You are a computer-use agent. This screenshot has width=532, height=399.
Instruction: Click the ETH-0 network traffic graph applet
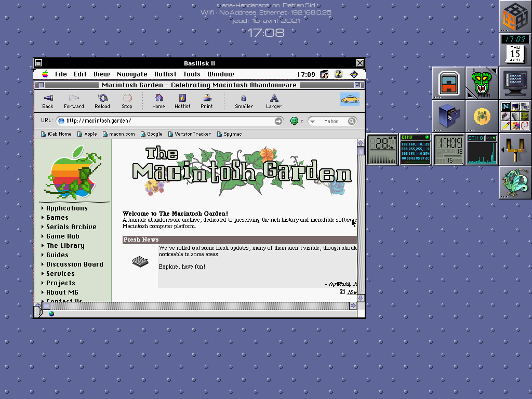[x=482, y=150]
